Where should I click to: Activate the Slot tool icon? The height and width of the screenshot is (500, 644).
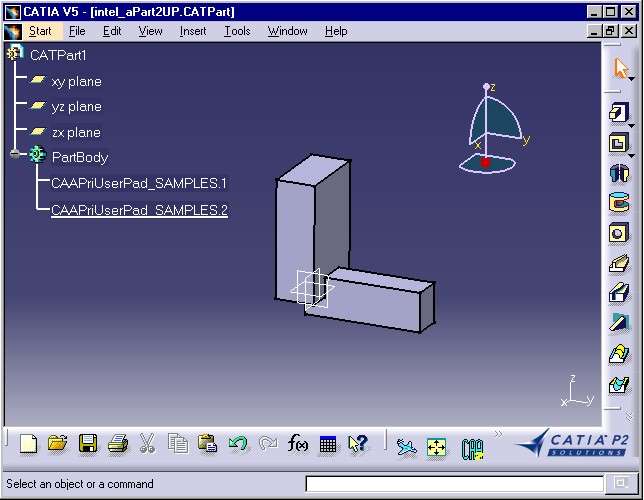619,293
